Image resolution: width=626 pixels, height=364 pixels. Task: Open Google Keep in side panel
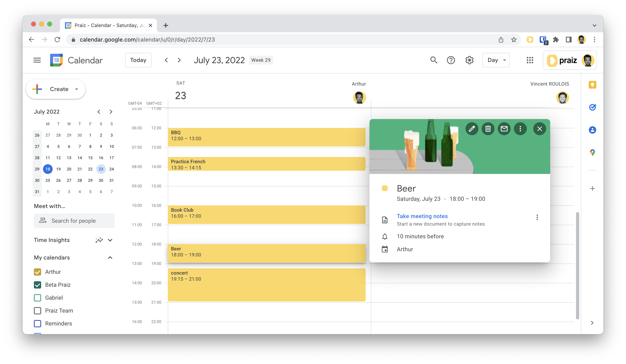click(593, 85)
